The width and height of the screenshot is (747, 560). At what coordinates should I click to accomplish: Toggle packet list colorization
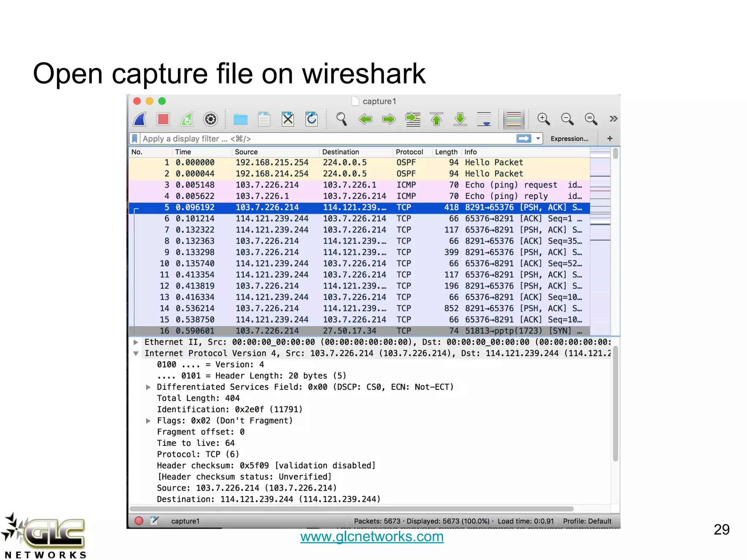pos(514,119)
